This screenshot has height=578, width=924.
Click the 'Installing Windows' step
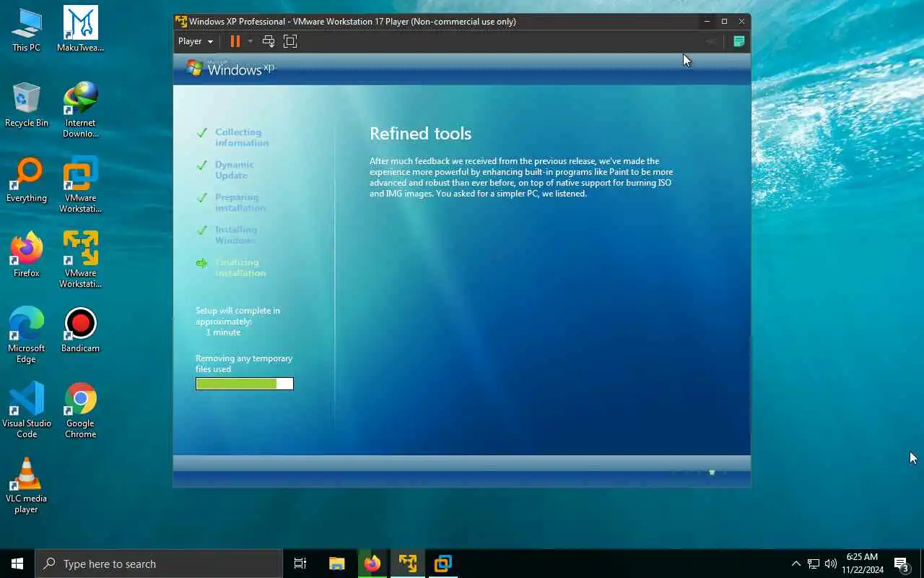(236, 235)
